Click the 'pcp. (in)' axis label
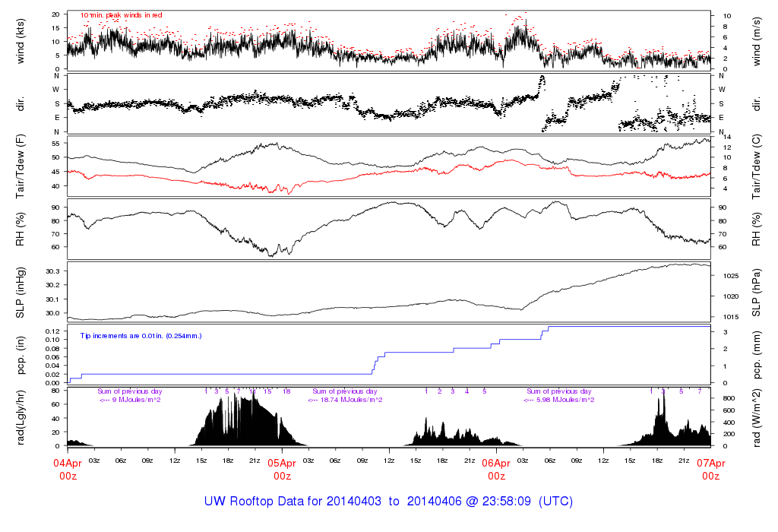This screenshot has height=532, width=778. tap(20, 355)
